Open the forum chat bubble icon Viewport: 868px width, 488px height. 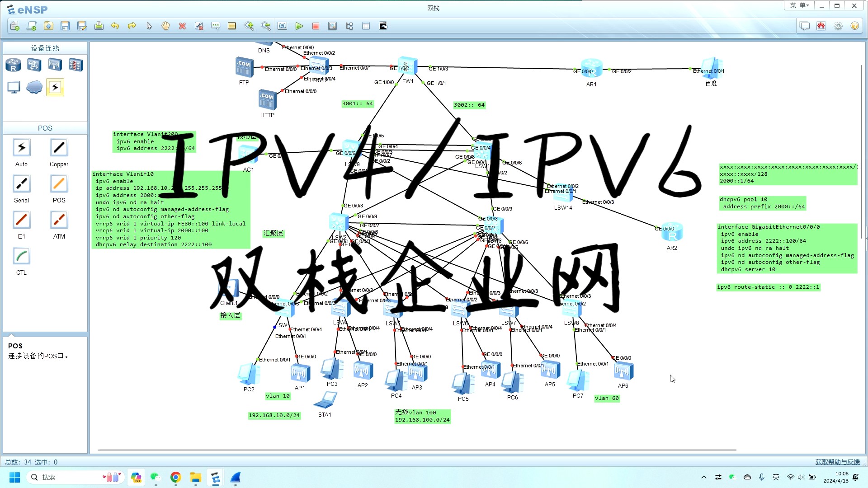pos(805,26)
